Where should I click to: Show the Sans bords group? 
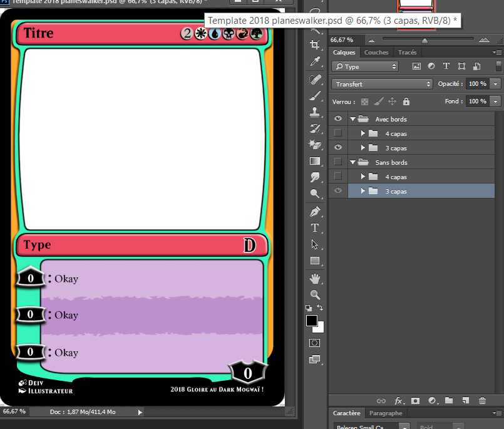[338, 162]
